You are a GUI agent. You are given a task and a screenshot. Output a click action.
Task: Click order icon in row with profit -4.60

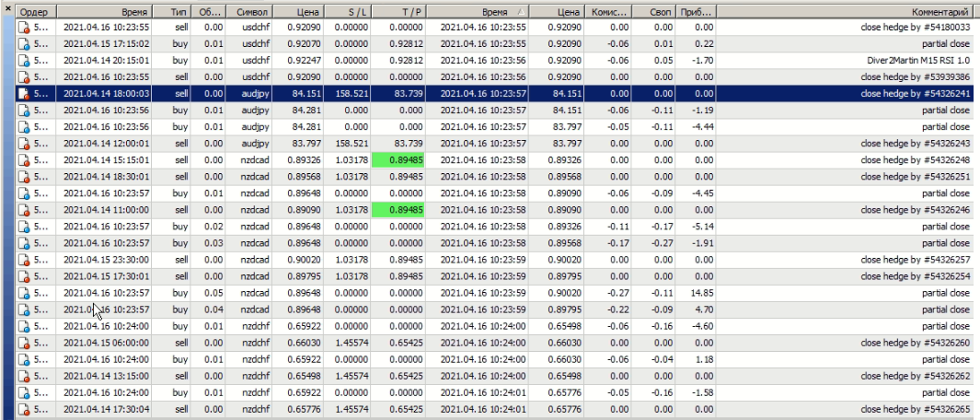point(24,326)
